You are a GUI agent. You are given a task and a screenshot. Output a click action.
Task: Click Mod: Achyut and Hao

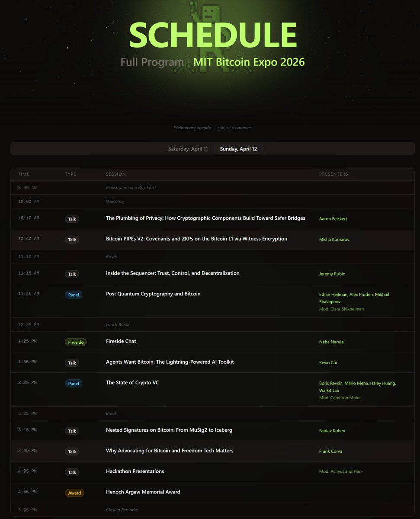click(340, 471)
